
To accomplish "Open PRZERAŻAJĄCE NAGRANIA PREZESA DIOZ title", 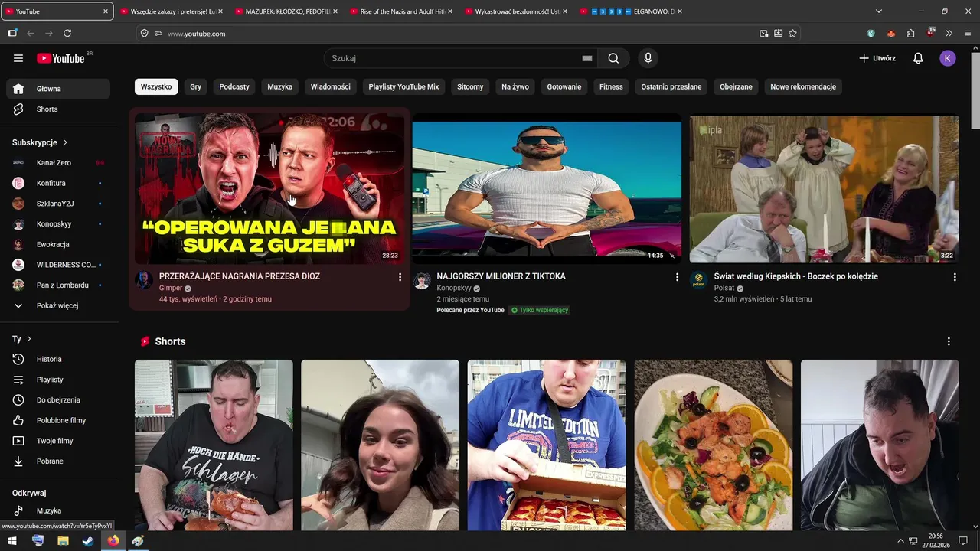I will click(240, 276).
